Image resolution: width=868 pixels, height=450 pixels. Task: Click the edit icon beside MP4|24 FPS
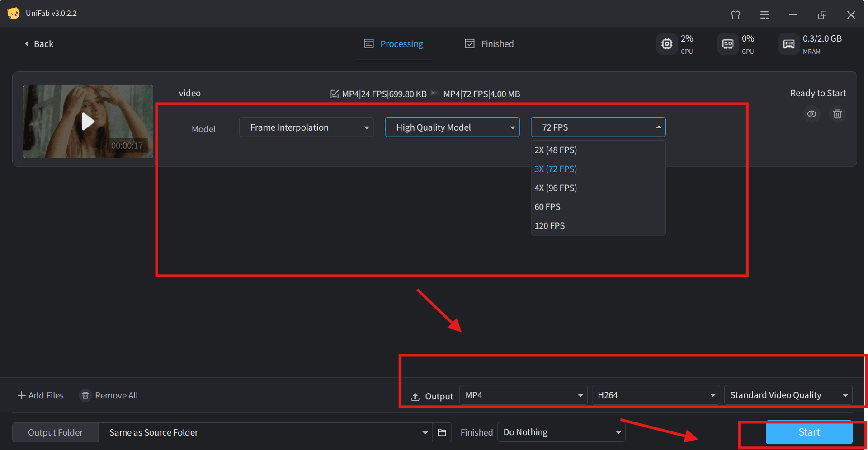pos(335,94)
